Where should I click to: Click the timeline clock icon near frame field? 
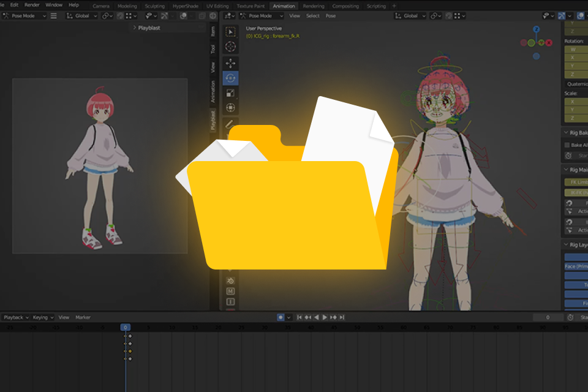pos(570,317)
